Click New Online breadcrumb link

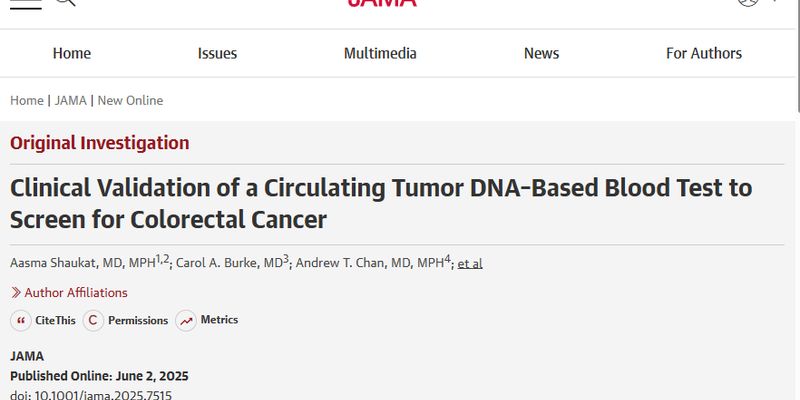[131, 101]
